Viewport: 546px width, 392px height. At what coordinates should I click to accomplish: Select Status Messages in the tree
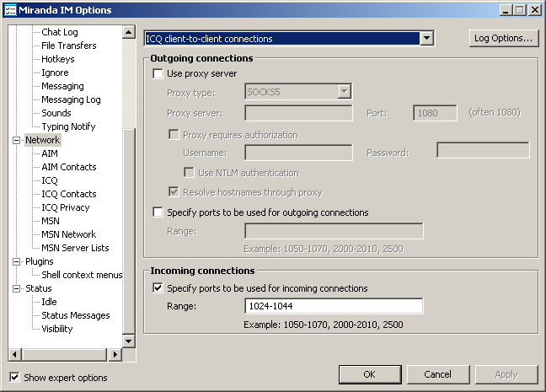pos(76,315)
